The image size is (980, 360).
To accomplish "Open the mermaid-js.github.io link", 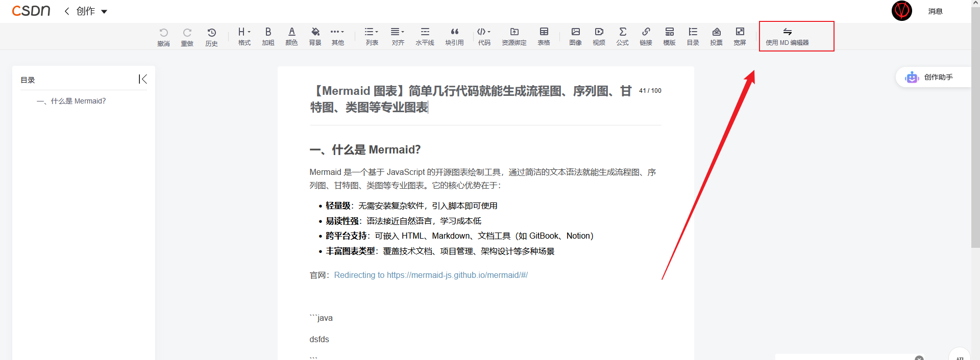I will coord(431,275).
